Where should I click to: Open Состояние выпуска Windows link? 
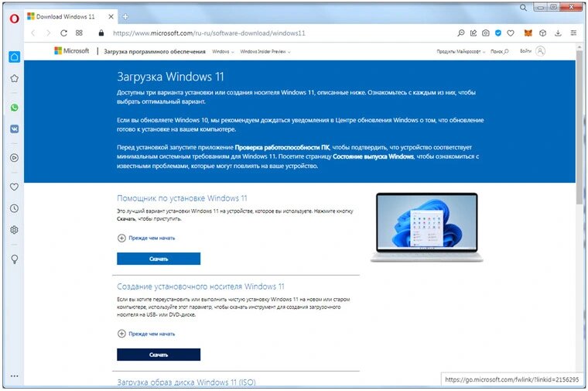point(373,156)
